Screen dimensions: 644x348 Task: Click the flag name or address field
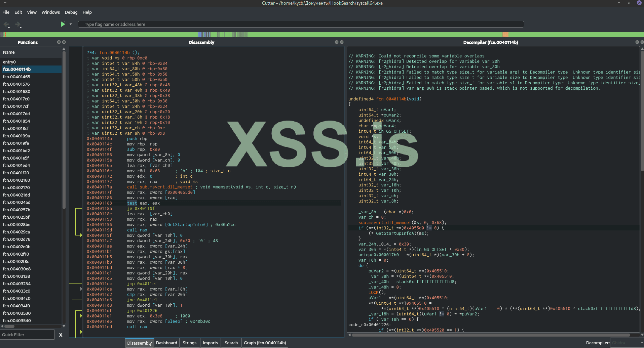click(x=301, y=24)
